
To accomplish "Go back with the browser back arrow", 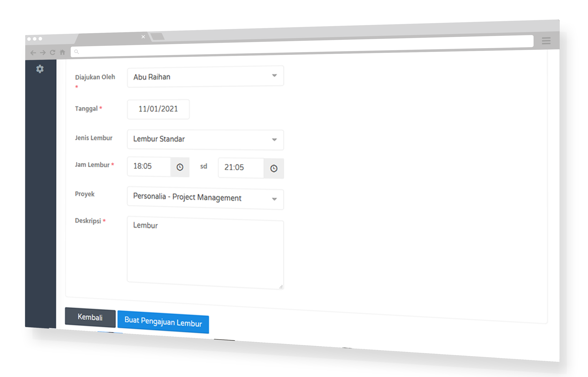I will click(x=33, y=53).
